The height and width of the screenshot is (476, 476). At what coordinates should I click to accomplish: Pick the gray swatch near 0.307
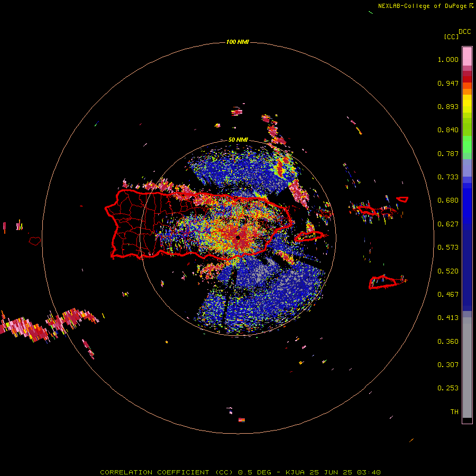click(467, 368)
